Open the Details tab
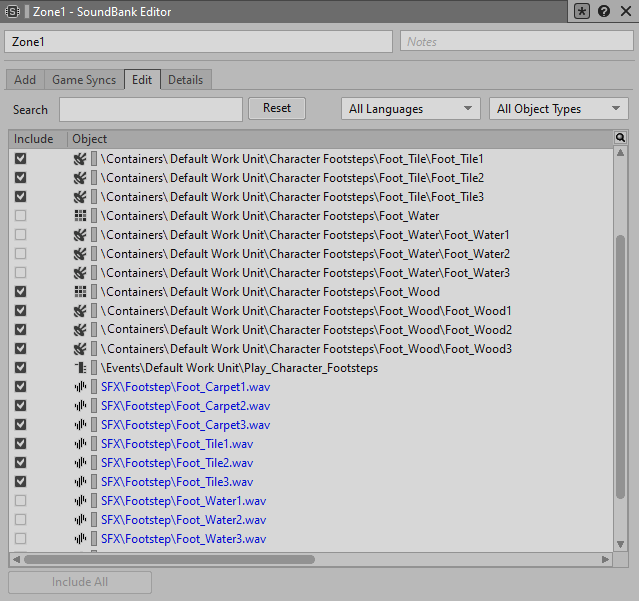This screenshot has width=639, height=601. 185,80
